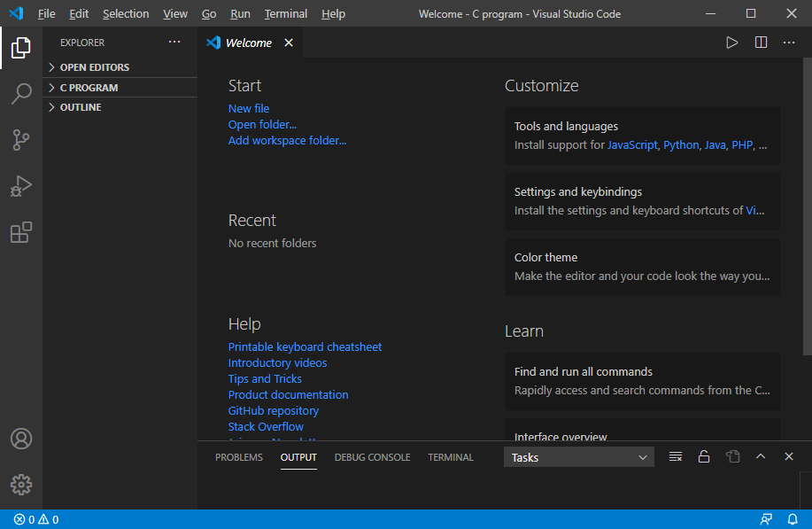Image resolution: width=812 pixels, height=529 pixels.
Task: Open Tips and Tricks link
Action: point(265,378)
